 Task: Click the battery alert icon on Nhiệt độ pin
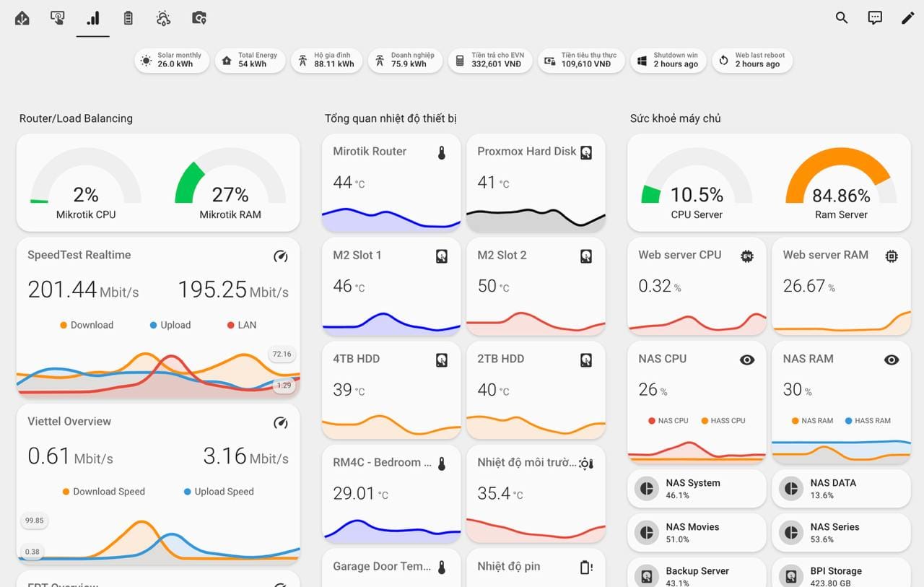(586, 568)
